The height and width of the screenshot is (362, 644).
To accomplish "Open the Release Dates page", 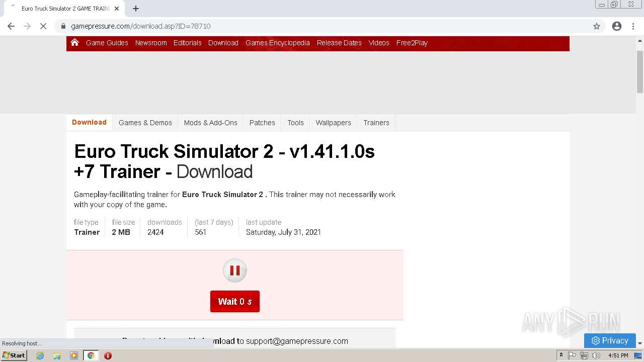I will pyautogui.click(x=339, y=43).
